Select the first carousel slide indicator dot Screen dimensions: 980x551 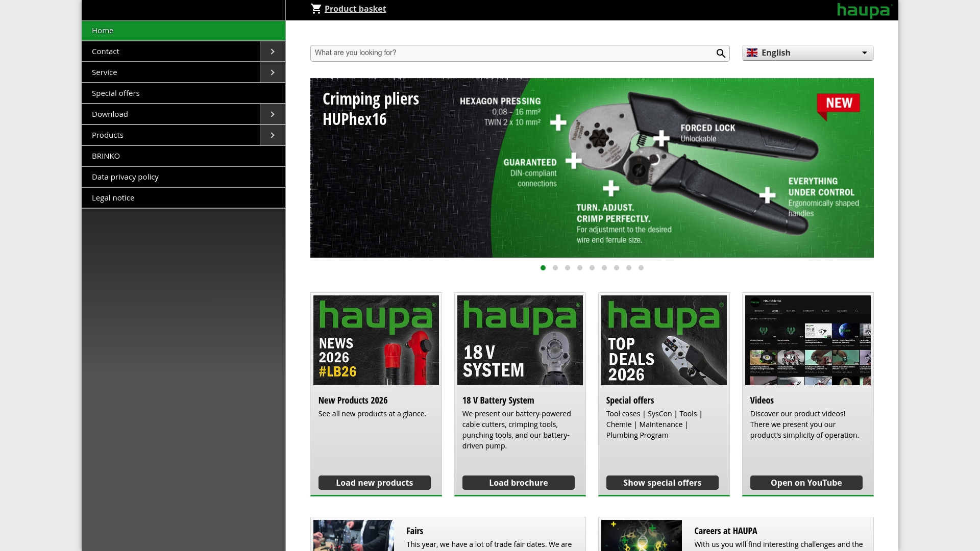[543, 267]
